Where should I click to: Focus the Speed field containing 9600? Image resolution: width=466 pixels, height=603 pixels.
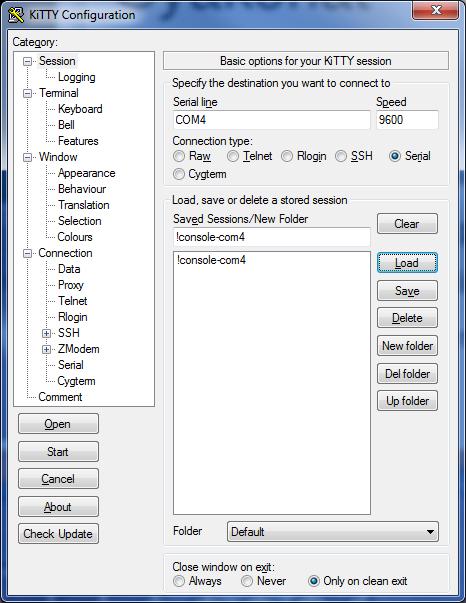click(407, 120)
